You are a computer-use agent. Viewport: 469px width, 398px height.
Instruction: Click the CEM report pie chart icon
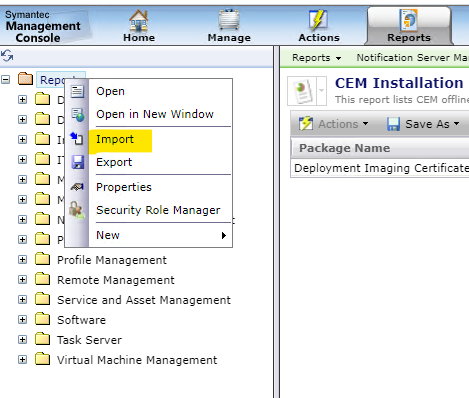pos(302,91)
